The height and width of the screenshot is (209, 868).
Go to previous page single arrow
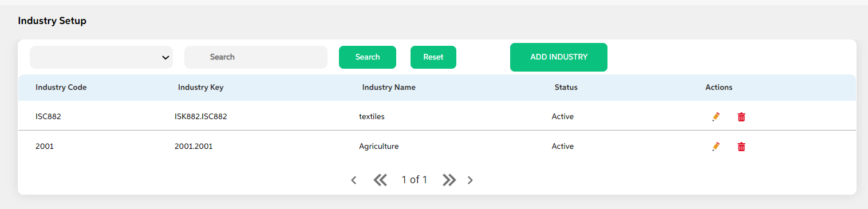[354, 180]
